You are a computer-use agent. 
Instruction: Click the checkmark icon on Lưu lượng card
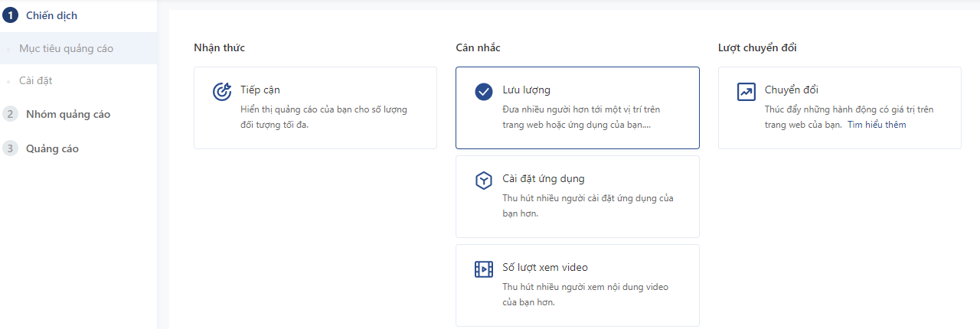(x=483, y=92)
